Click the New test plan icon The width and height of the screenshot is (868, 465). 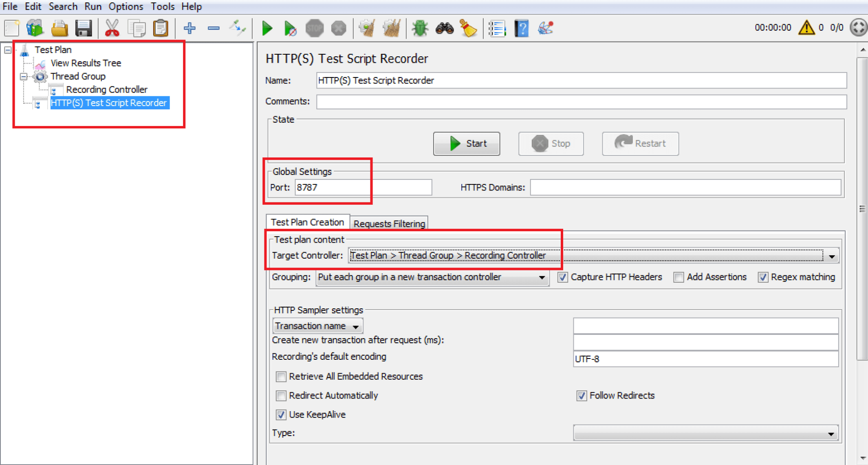(12, 28)
